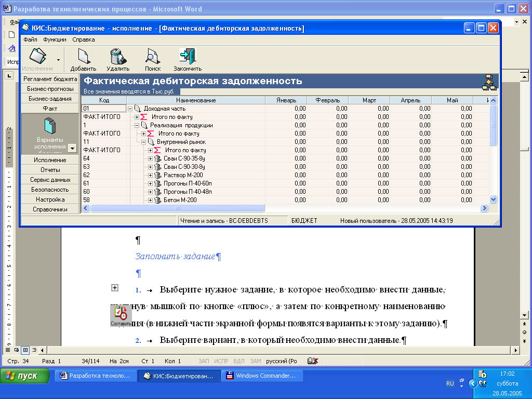Screen dimensions: 532x399
Task: Collapse the Внутренний рынок node
Action: [143, 142]
